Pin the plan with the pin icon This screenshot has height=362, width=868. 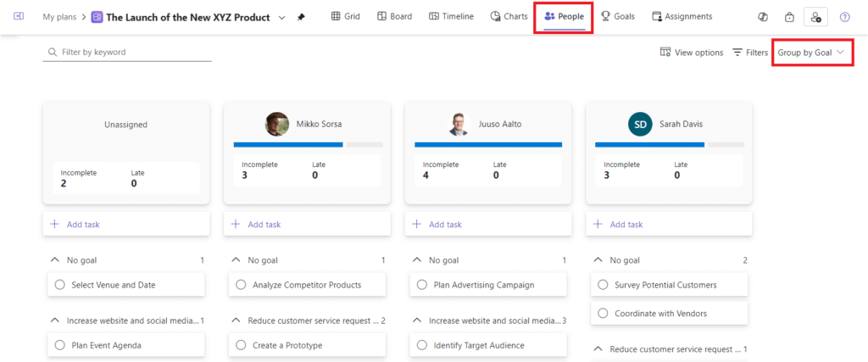[x=301, y=17]
